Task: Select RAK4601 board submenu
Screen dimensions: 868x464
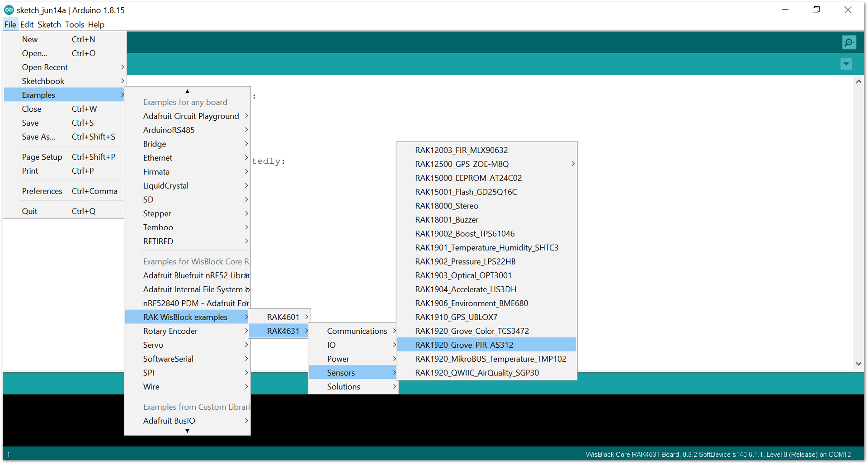Action: [280, 317]
